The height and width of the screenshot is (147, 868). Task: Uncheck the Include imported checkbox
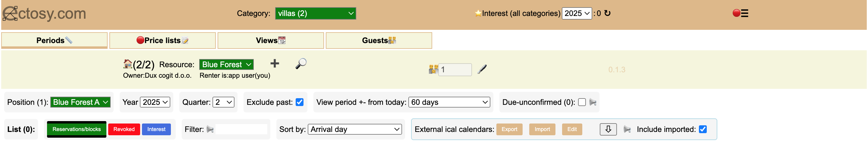(703, 129)
